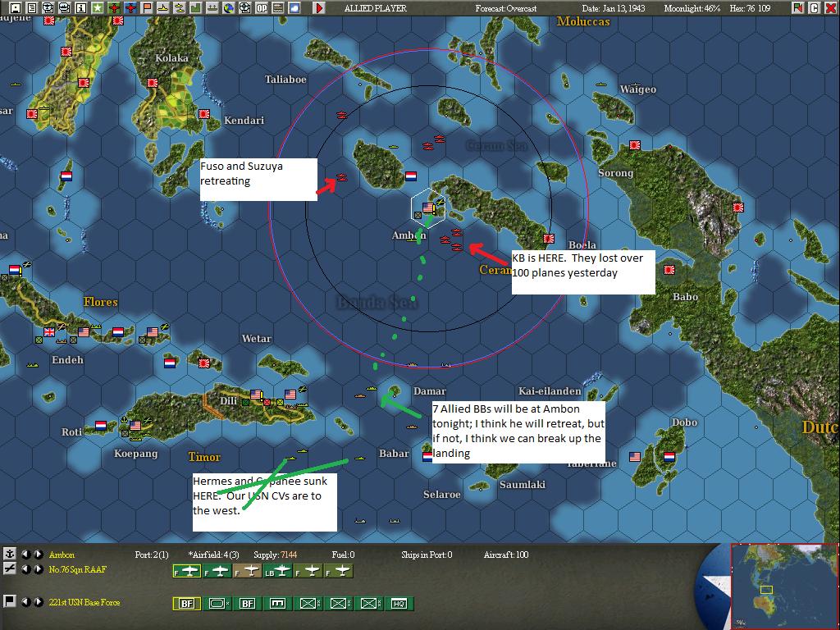Select previous air unit arrow by No.76 Sqn

click(25, 569)
